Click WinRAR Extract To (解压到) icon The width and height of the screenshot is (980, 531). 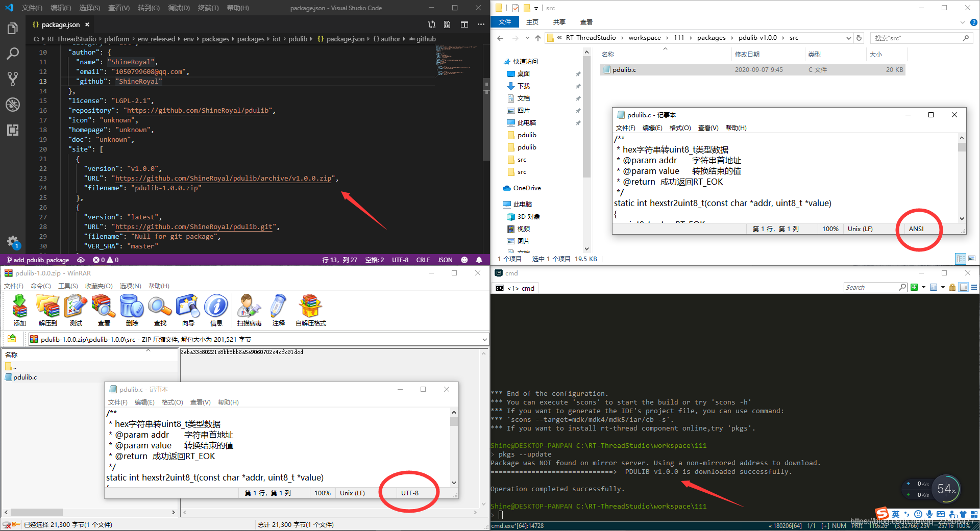(x=48, y=310)
